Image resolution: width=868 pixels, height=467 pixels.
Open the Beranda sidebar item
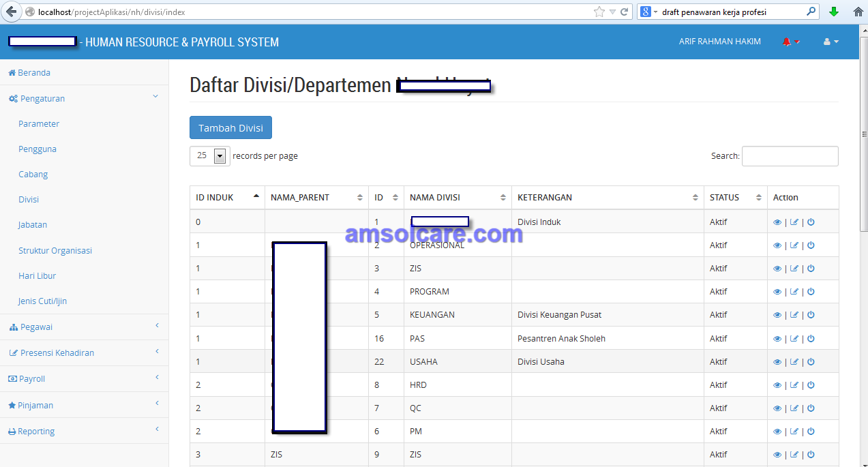point(29,72)
